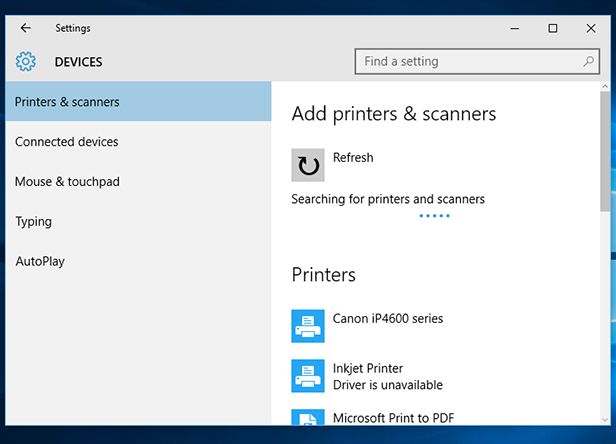Click the Inkjet Printer icon
This screenshot has height=444, width=616.
(x=308, y=376)
